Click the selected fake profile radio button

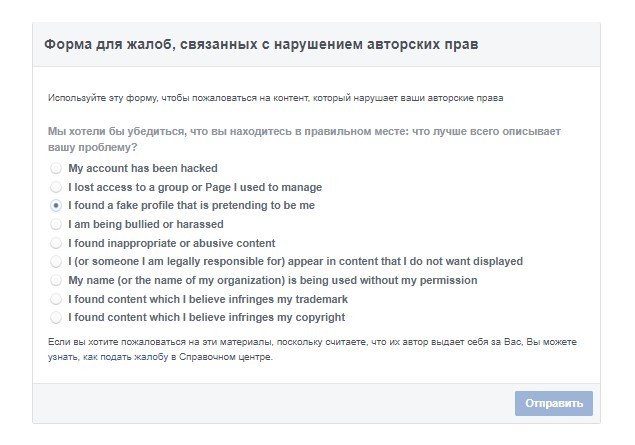point(55,205)
